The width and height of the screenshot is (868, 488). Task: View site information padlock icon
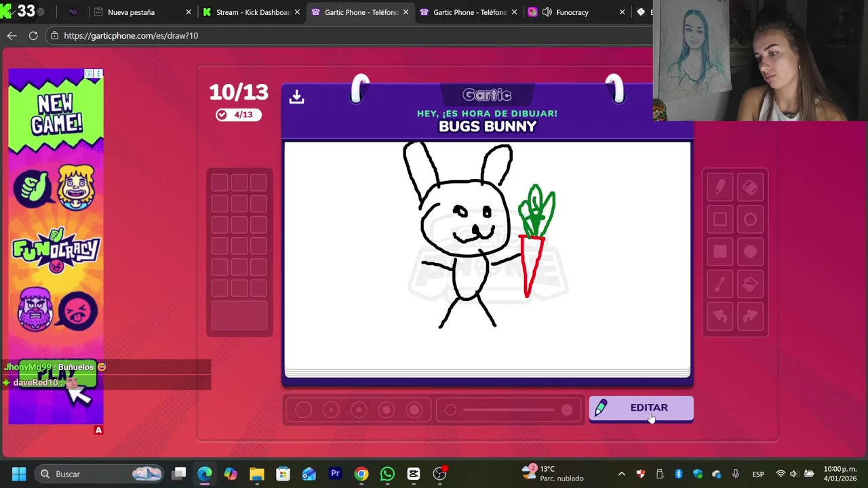(54, 35)
